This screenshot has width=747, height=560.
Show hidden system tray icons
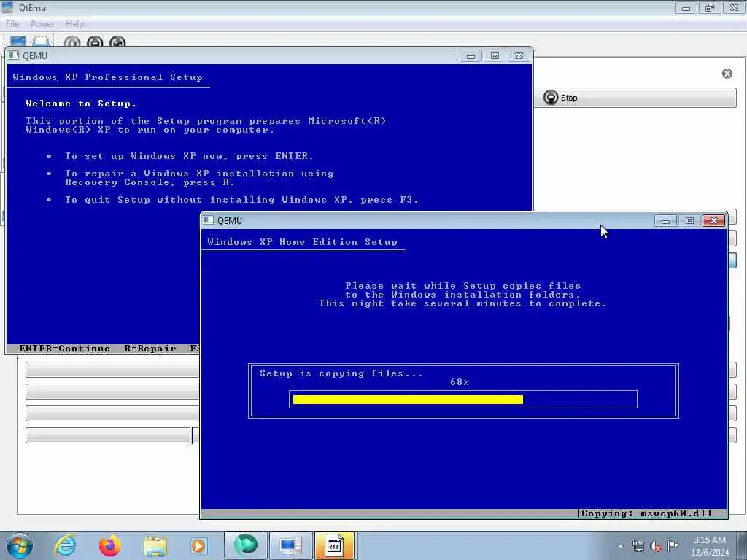tap(620, 546)
